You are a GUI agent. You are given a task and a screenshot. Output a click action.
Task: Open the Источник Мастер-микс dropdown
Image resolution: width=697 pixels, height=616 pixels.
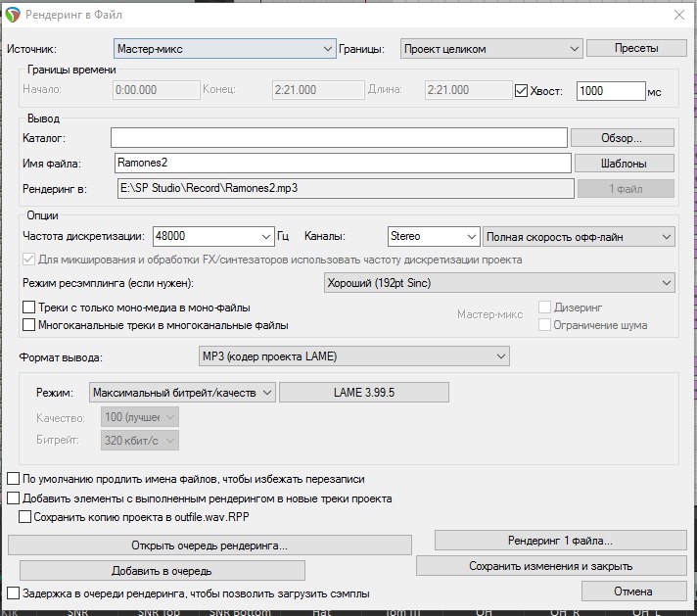click(x=224, y=48)
